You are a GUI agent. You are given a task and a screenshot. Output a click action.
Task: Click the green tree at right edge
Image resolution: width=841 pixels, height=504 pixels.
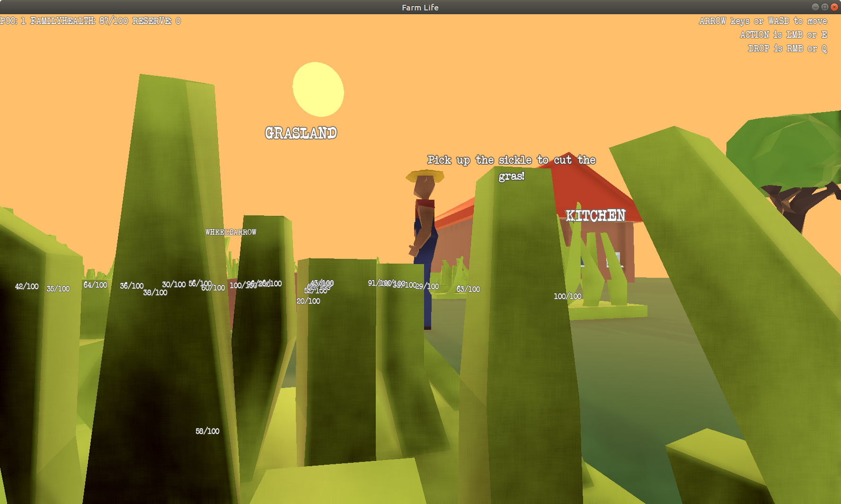[x=786, y=151]
